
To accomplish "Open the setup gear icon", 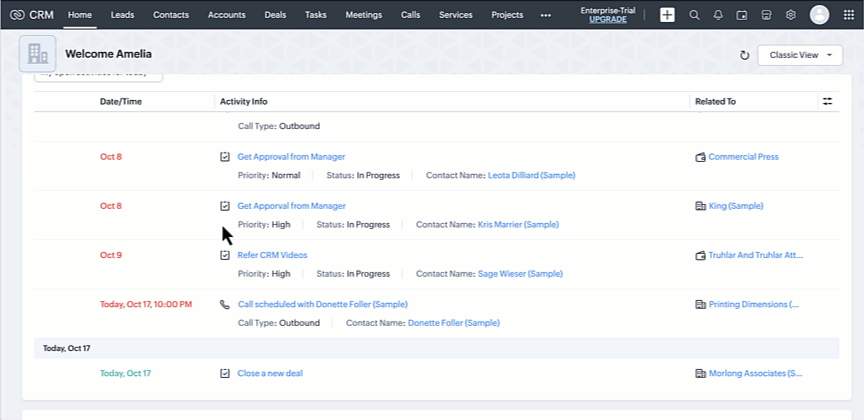I will click(790, 15).
